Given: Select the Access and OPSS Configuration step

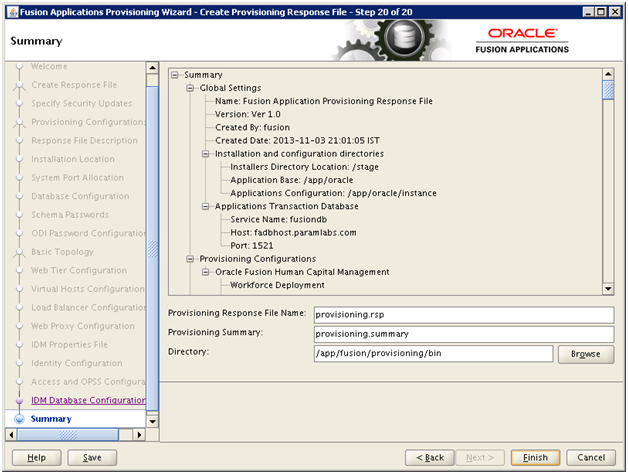Looking at the screenshot, I should [x=89, y=382].
